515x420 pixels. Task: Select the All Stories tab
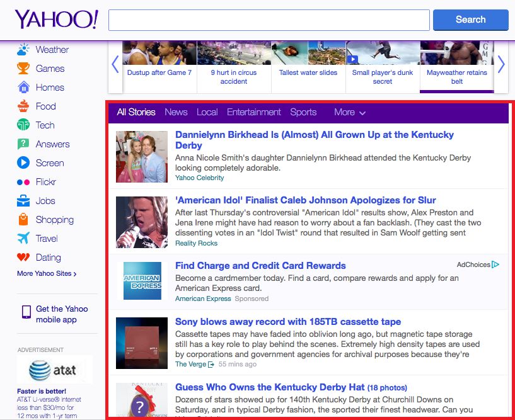pos(136,112)
